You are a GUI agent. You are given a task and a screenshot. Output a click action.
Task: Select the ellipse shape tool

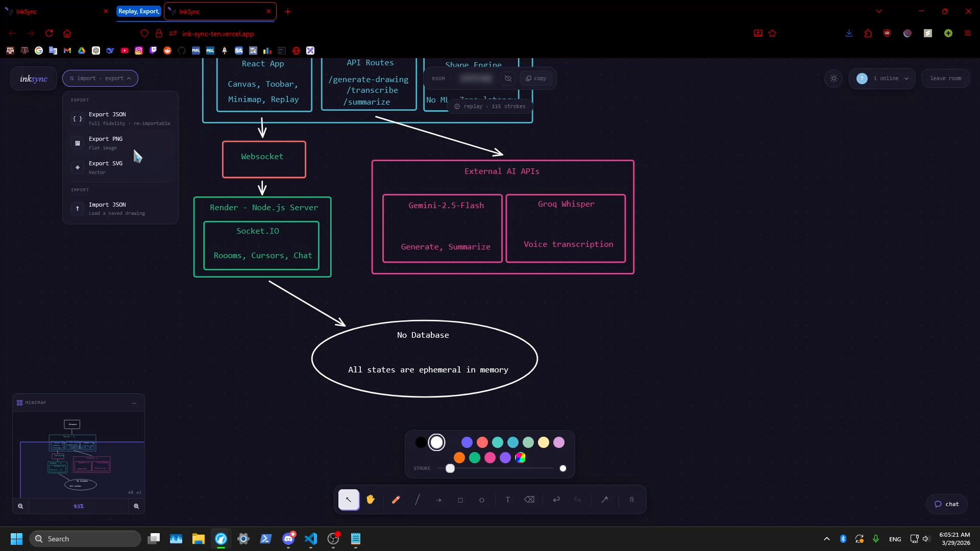coord(482,500)
